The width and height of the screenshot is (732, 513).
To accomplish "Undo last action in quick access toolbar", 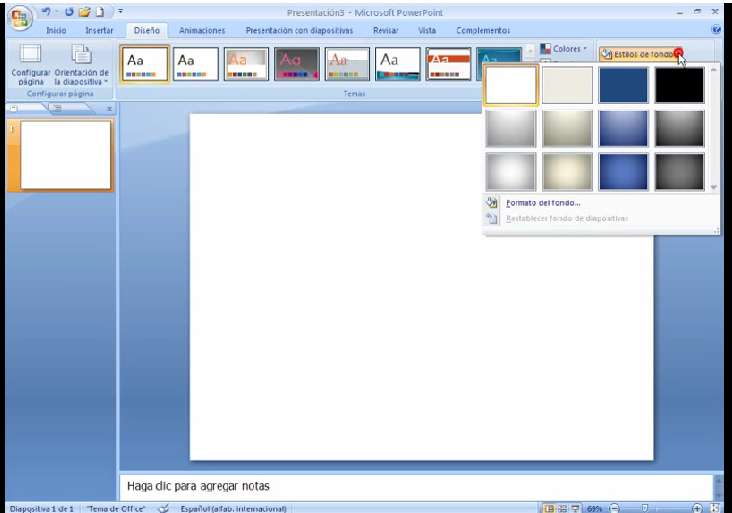I will (x=46, y=12).
